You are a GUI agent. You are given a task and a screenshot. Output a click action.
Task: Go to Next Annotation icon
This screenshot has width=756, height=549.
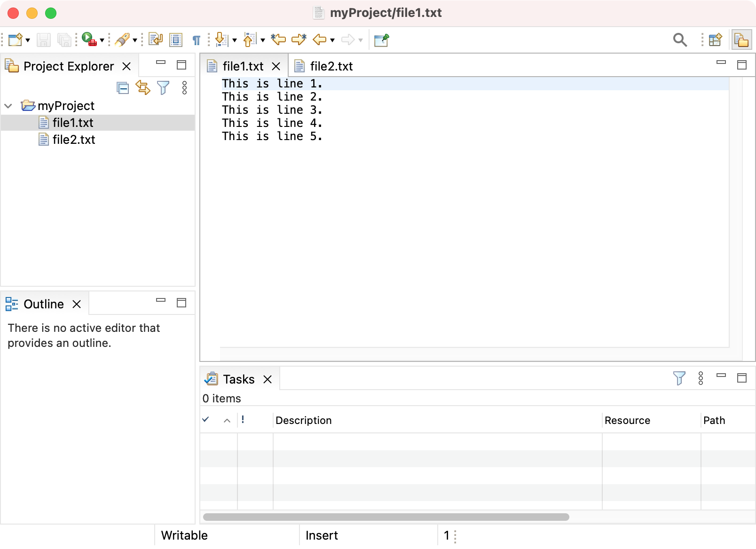(x=221, y=39)
